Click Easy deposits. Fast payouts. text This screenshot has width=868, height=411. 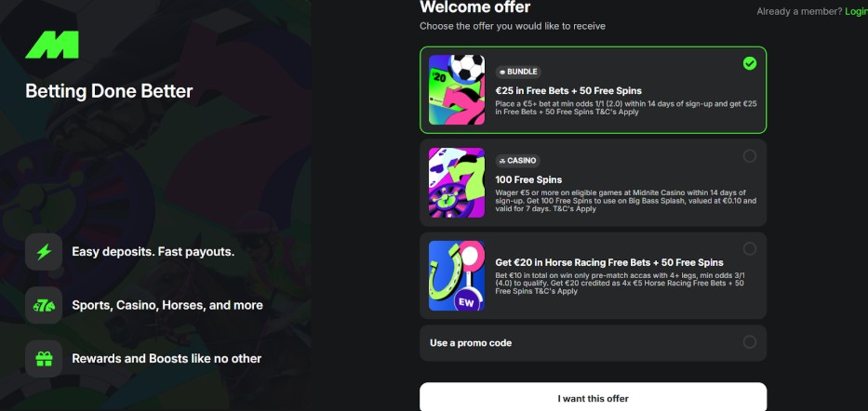pos(154,252)
